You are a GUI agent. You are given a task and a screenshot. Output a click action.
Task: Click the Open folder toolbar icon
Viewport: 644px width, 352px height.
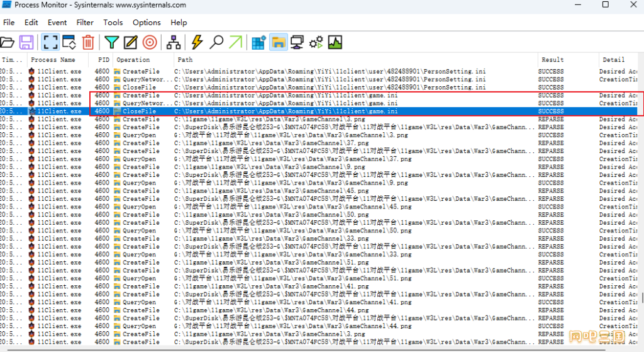tap(8, 42)
